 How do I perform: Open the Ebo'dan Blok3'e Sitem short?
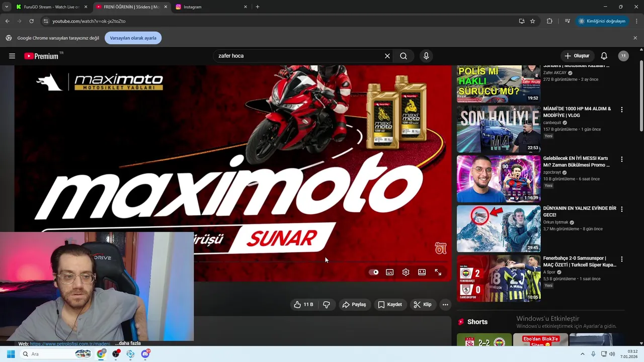[x=540, y=340]
